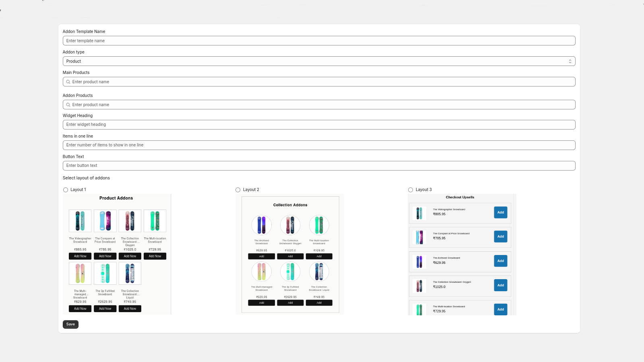
Task: Click the Main Products Enter product name field
Action: [x=319, y=82]
